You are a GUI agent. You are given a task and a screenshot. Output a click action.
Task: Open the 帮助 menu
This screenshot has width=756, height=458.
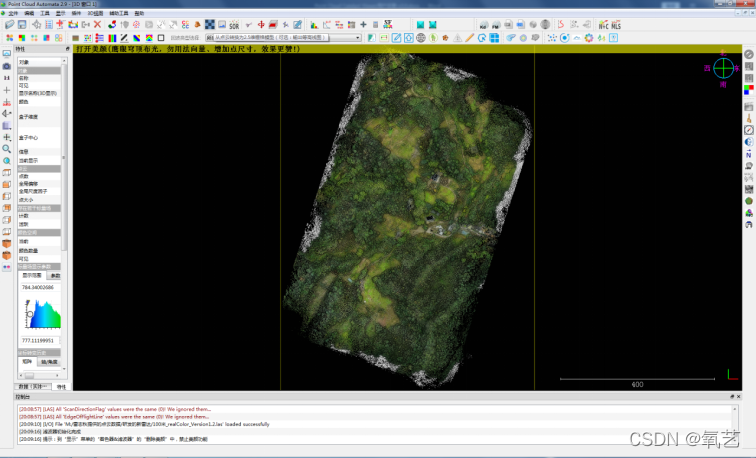tap(139, 13)
